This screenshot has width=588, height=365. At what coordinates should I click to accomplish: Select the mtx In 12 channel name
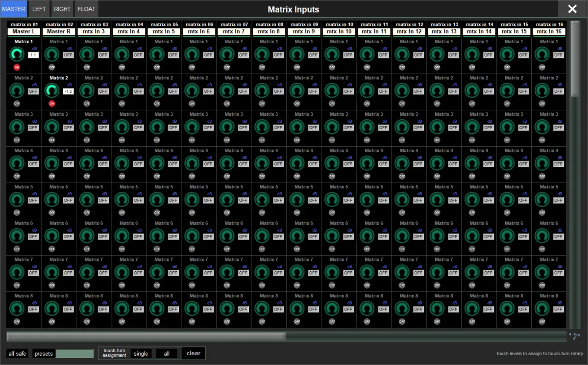click(409, 31)
